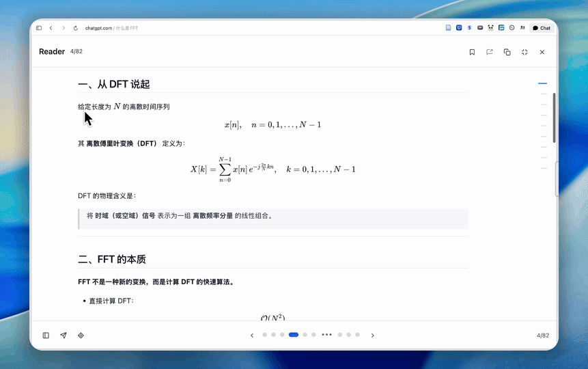Reload the chatgpt.com page
This screenshot has height=369, width=588.
pyautogui.click(x=75, y=28)
